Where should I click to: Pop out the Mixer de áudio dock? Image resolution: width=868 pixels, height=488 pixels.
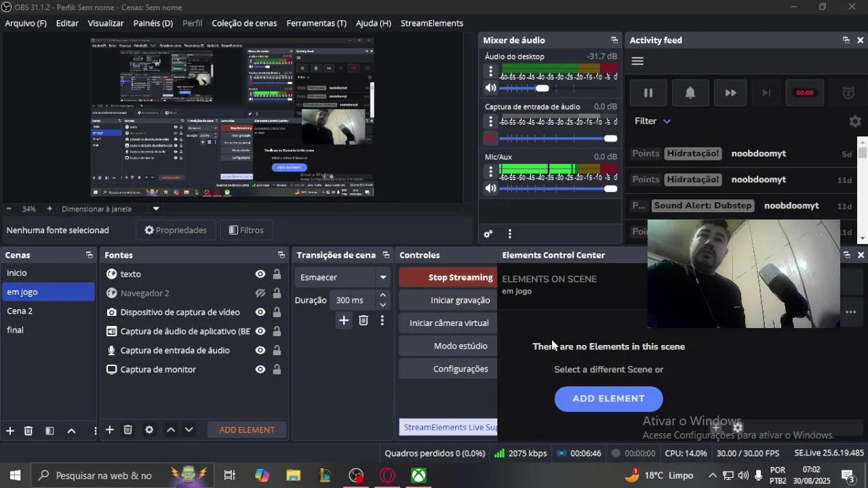pyautogui.click(x=614, y=41)
